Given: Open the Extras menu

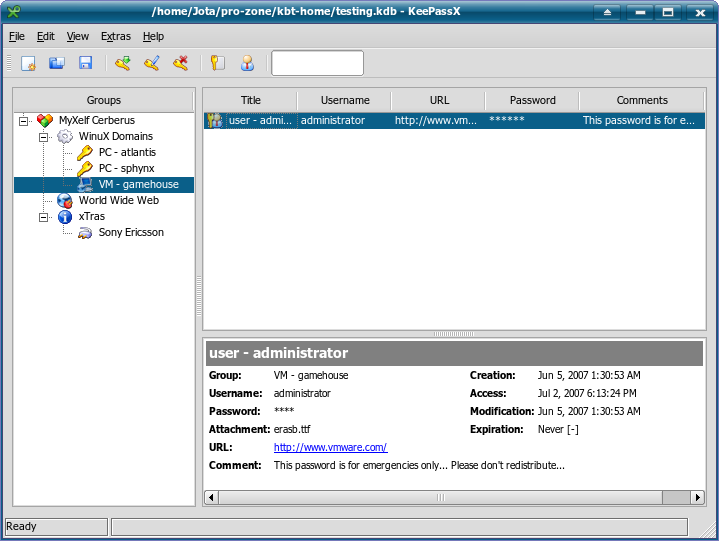Looking at the screenshot, I should point(116,36).
